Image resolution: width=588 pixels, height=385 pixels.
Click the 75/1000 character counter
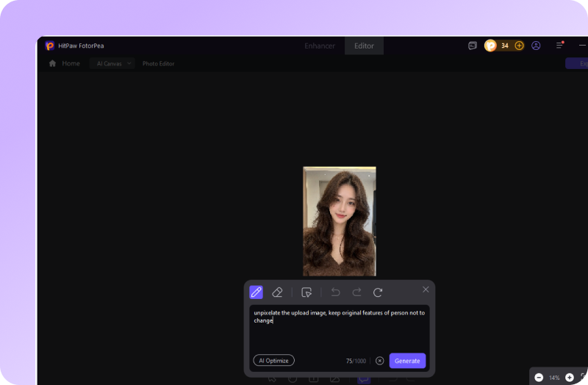(x=356, y=361)
